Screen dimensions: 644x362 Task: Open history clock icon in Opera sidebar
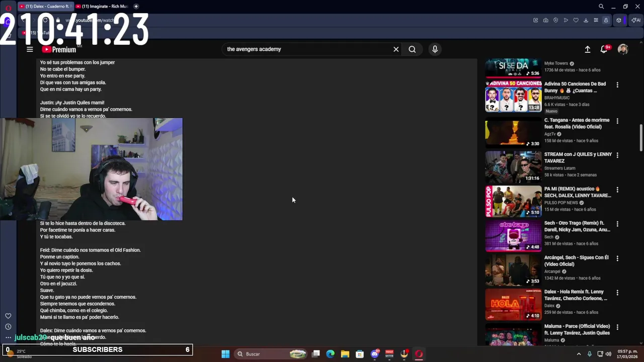click(x=8, y=327)
